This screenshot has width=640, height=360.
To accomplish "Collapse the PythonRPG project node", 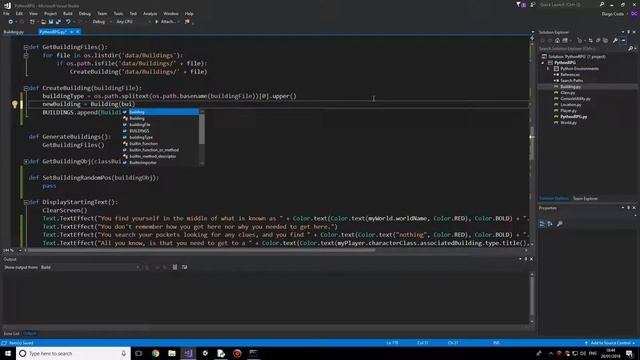I will [543, 63].
